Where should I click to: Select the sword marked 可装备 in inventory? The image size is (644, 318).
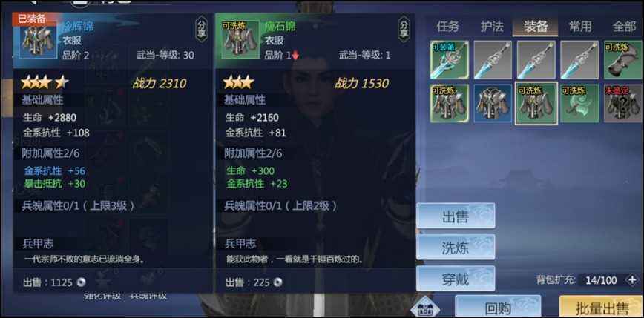point(450,60)
